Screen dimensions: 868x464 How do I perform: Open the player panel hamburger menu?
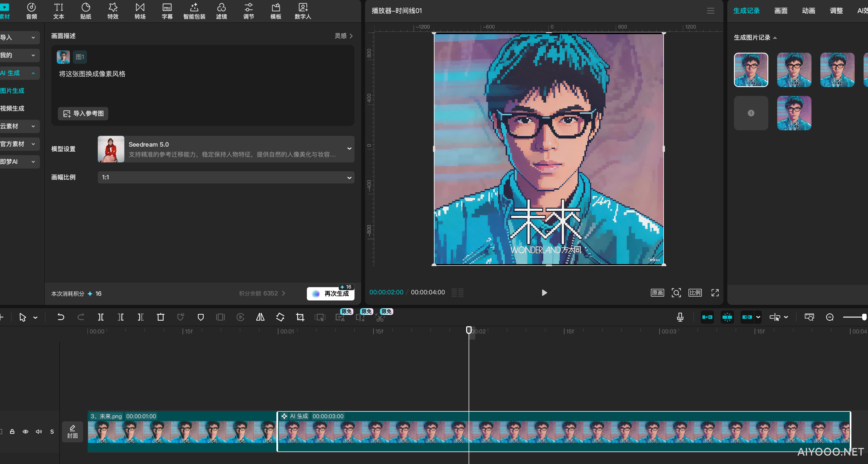pos(711,11)
